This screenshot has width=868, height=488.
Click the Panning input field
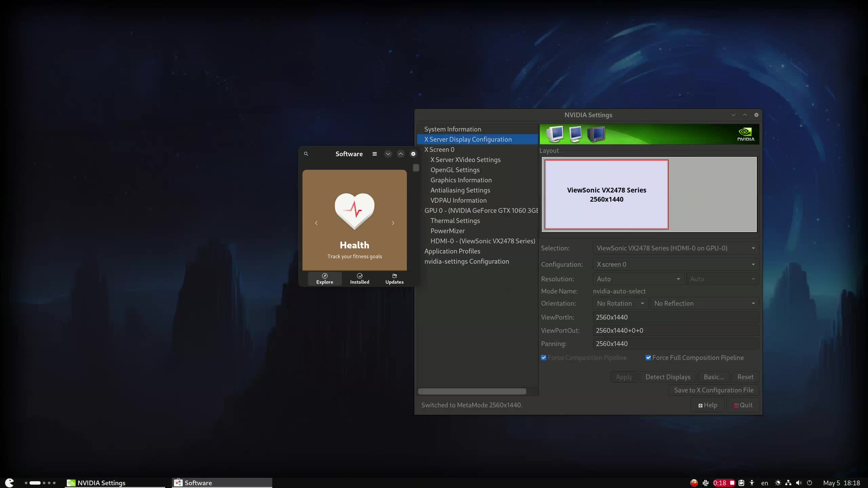(676, 344)
